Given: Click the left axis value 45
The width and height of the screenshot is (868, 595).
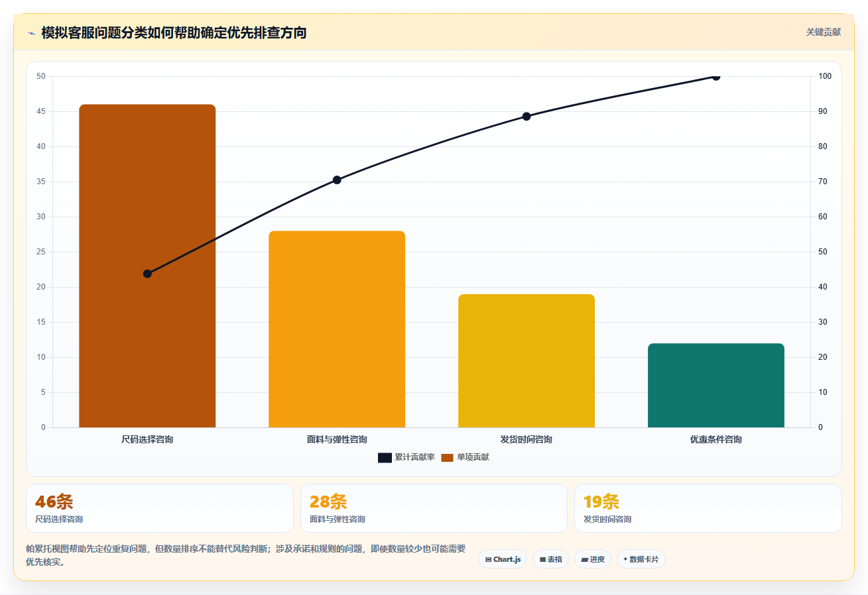Looking at the screenshot, I should (x=41, y=111).
